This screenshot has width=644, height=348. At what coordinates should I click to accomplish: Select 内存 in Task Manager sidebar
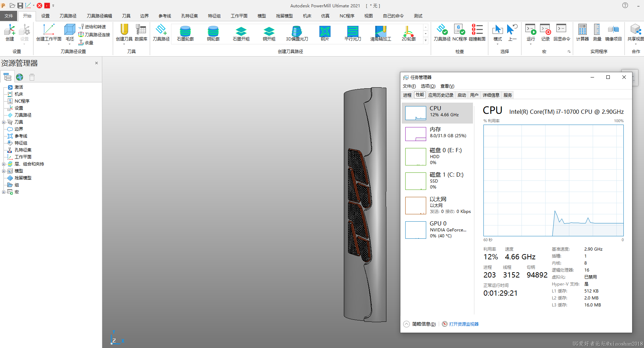click(437, 134)
